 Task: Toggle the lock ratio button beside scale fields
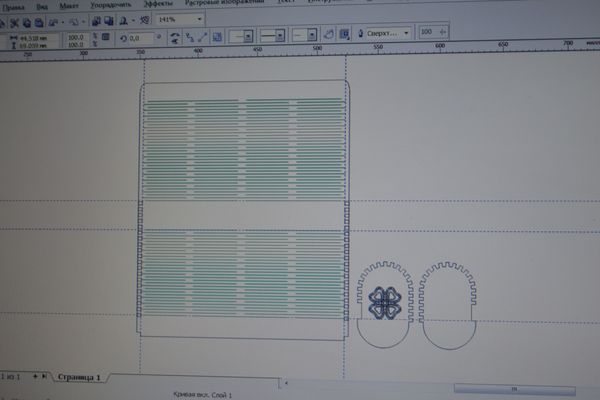(103, 37)
